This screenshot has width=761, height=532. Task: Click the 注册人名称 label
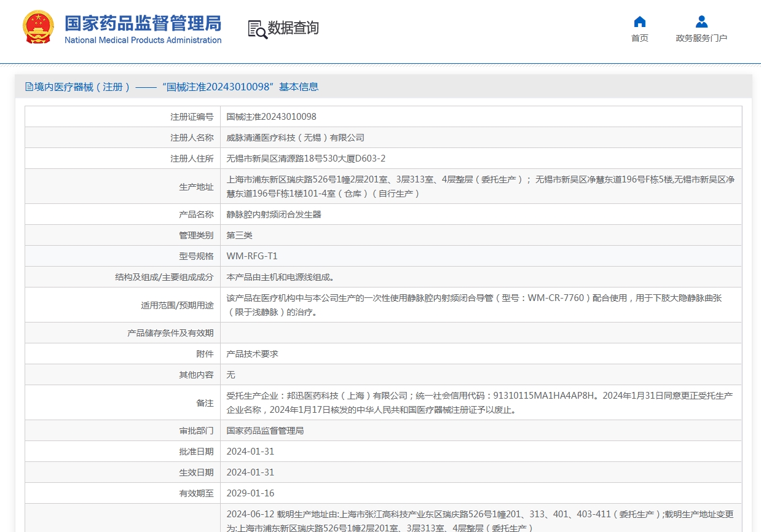coord(192,138)
